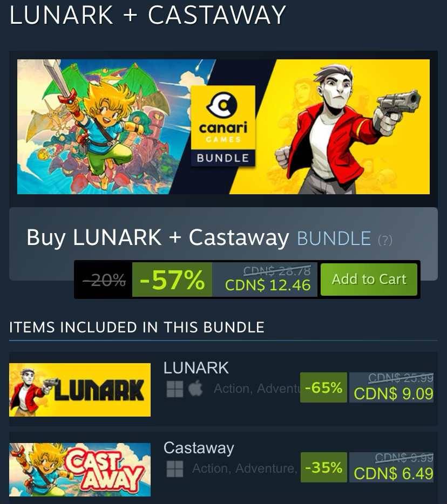This screenshot has width=447, height=504.
Task: Click the LUNARK game thumbnail
Action: (x=80, y=390)
